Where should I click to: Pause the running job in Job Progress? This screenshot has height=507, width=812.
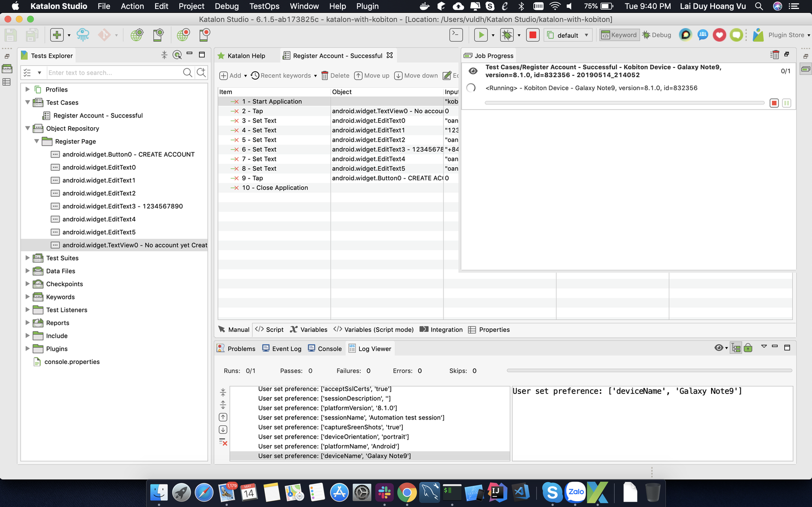point(786,103)
